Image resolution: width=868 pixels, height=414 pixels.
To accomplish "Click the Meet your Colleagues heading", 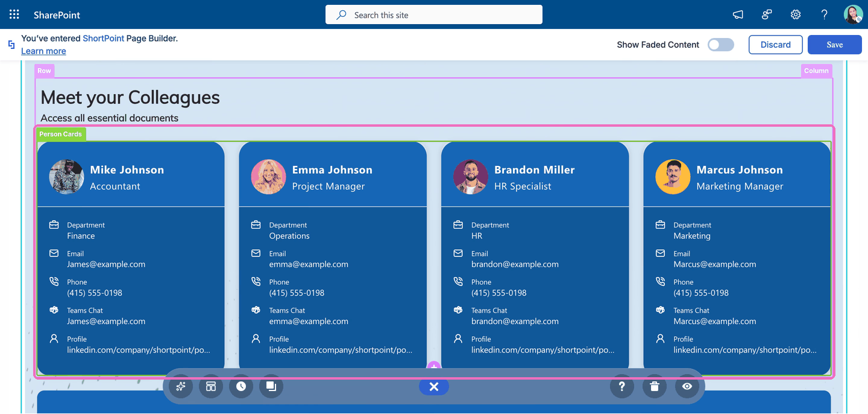I will click(130, 97).
